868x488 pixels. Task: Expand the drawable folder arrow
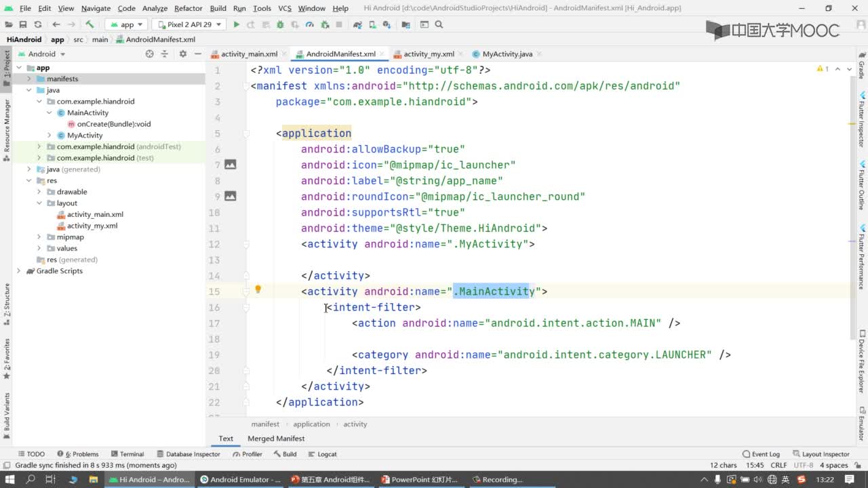pos(39,192)
